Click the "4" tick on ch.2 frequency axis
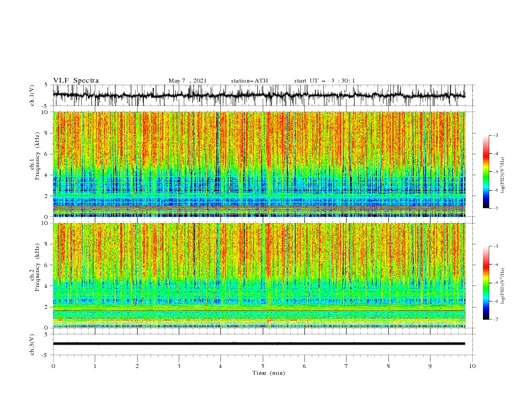Screen dimensions: 532x411 (x=47, y=286)
